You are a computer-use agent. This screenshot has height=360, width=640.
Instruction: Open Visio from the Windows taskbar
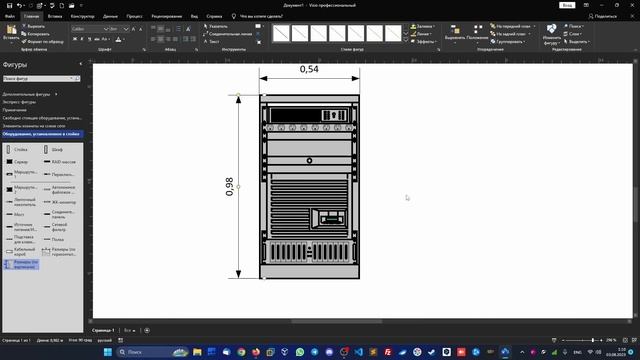[x=505, y=352]
